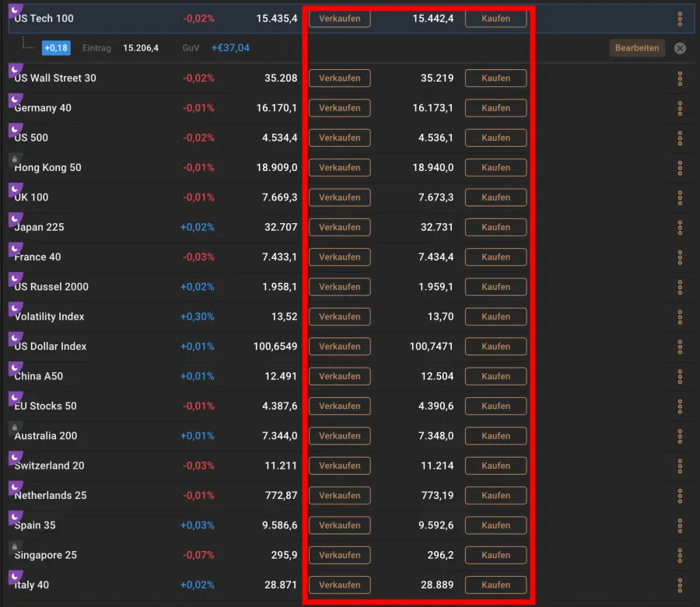Click the lock icon next to Hong Kong 50
Viewport: 700px width, 607px height.
[16, 161]
